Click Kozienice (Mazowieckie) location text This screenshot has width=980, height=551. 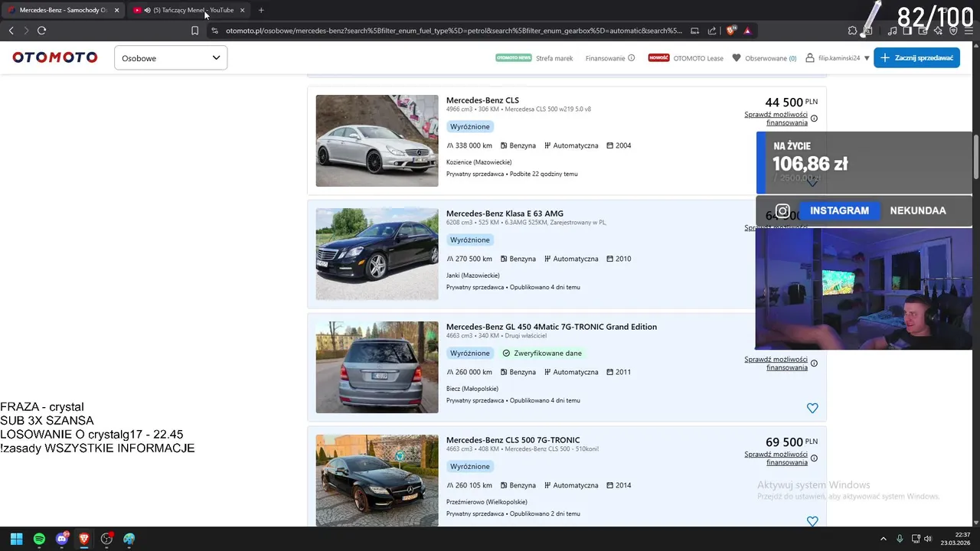click(479, 162)
